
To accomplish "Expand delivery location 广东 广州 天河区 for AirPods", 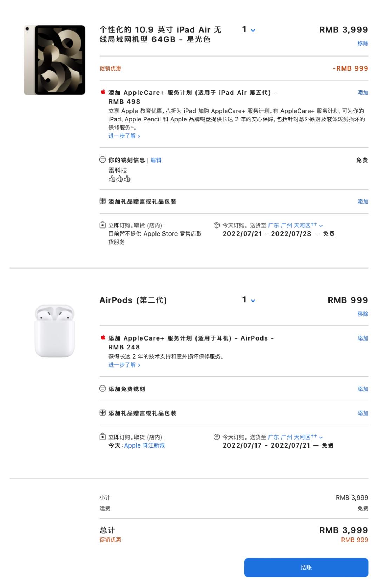I will click(x=295, y=437).
